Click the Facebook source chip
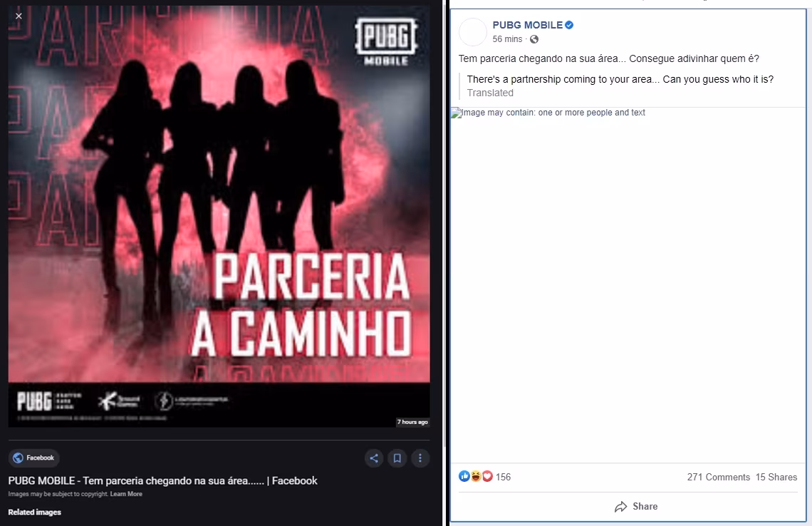 click(x=34, y=458)
